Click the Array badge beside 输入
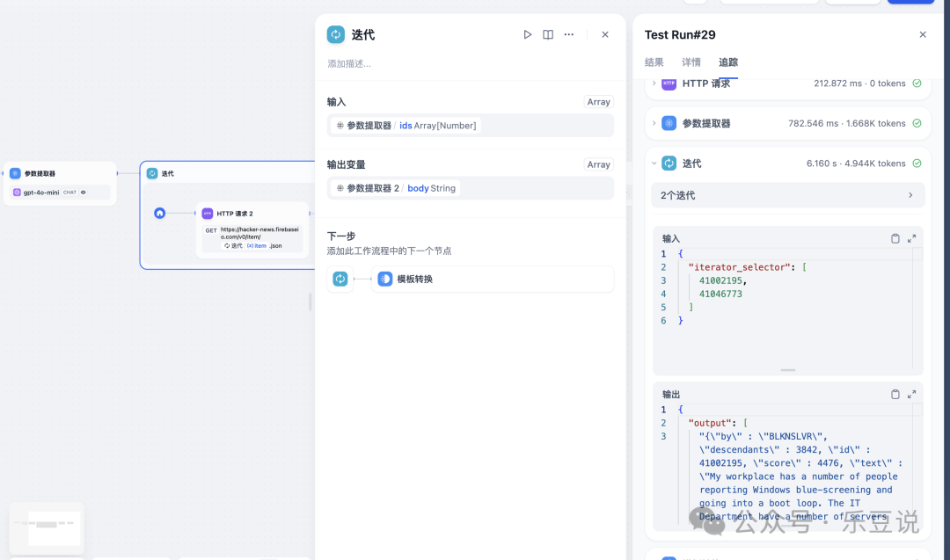This screenshot has width=950, height=560. tap(599, 102)
